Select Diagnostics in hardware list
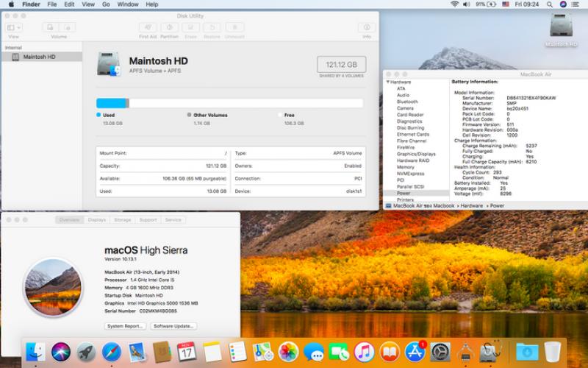 409,121
